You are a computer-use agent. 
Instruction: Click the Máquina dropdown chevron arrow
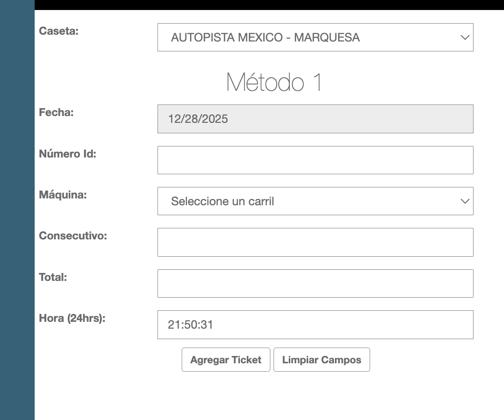click(x=464, y=201)
